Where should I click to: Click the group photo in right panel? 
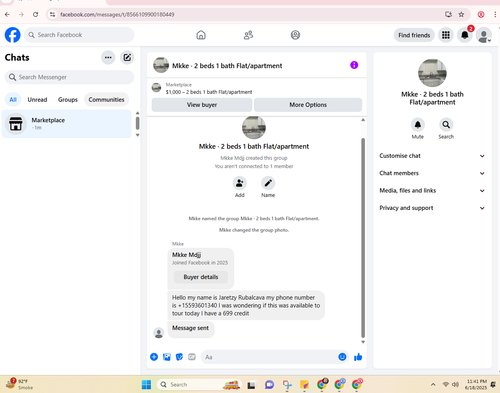click(432, 73)
